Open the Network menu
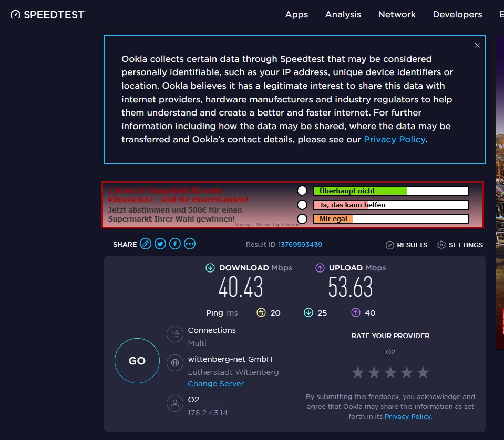Screen dimensions: 504x440 (397, 15)
